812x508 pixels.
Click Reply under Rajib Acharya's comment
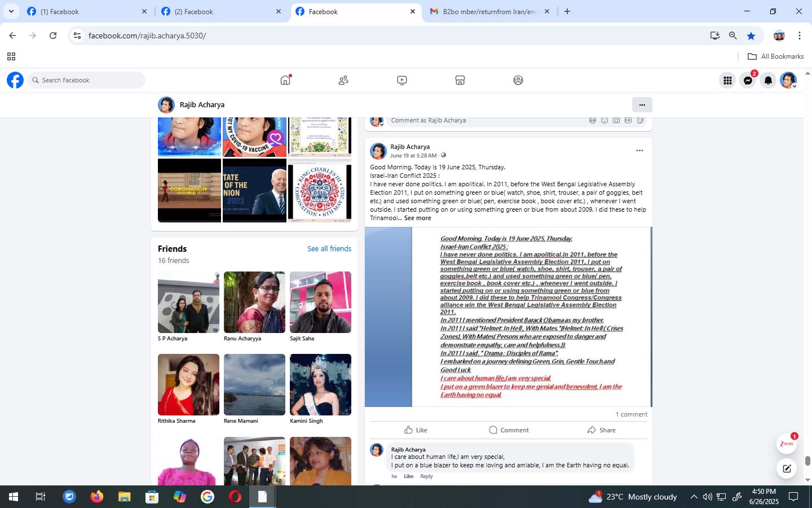(x=426, y=476)
